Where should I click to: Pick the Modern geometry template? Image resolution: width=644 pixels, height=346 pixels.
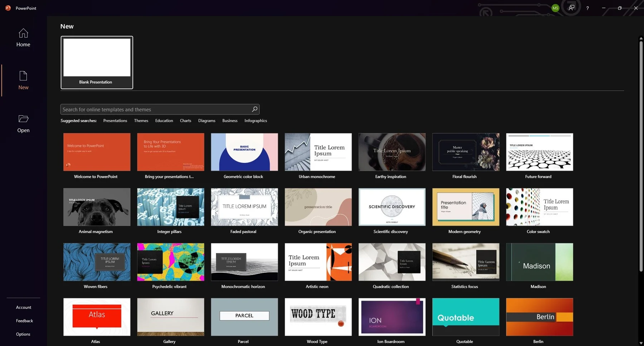pos(465,211)
